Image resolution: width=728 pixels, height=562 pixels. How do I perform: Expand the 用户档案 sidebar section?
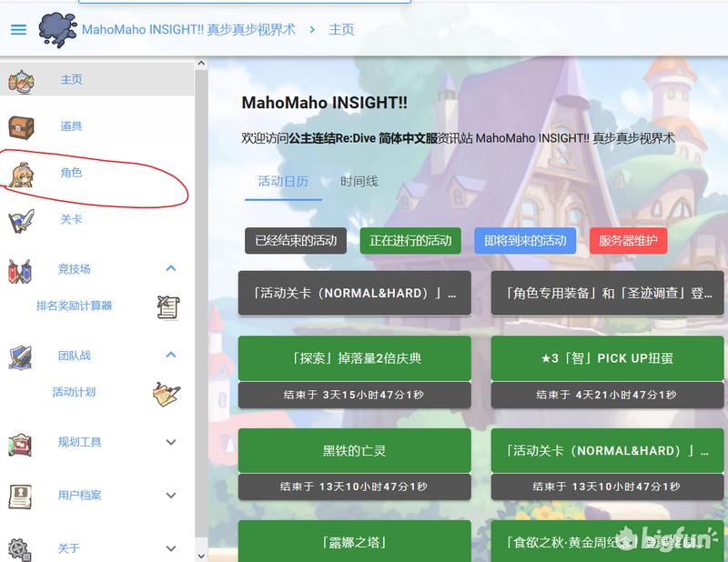click(x=171, y=496)
